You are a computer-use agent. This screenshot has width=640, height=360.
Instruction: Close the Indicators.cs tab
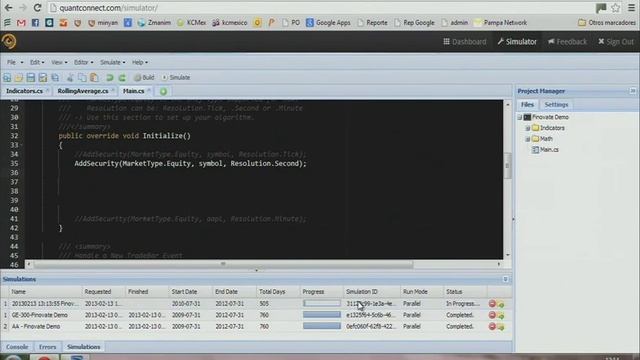click(x=47, y=90)
